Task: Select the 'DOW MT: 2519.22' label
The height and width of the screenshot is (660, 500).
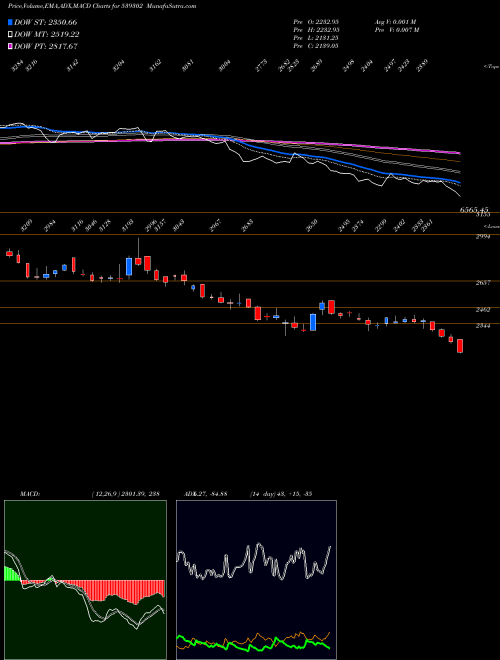Action: pyautogui.click(x=47, y=35)
